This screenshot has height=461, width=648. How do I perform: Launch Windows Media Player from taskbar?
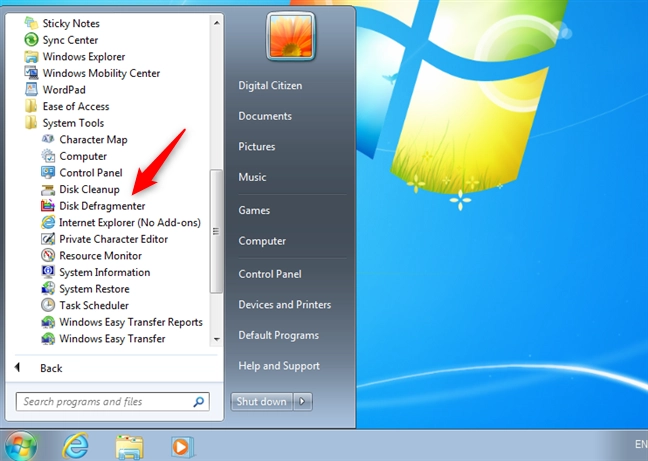tap(182, 447)
